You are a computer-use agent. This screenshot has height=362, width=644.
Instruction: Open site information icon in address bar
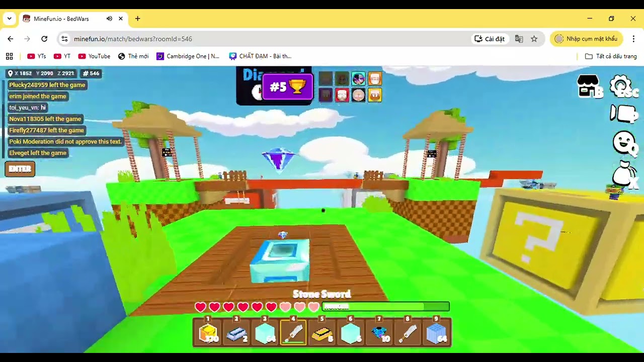pyautogui.click(x=64, y=39)
